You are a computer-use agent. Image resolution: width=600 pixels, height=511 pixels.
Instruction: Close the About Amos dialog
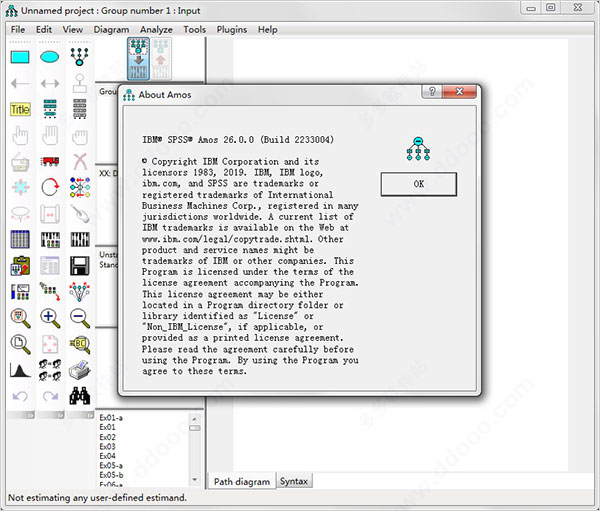click(459, 91)
